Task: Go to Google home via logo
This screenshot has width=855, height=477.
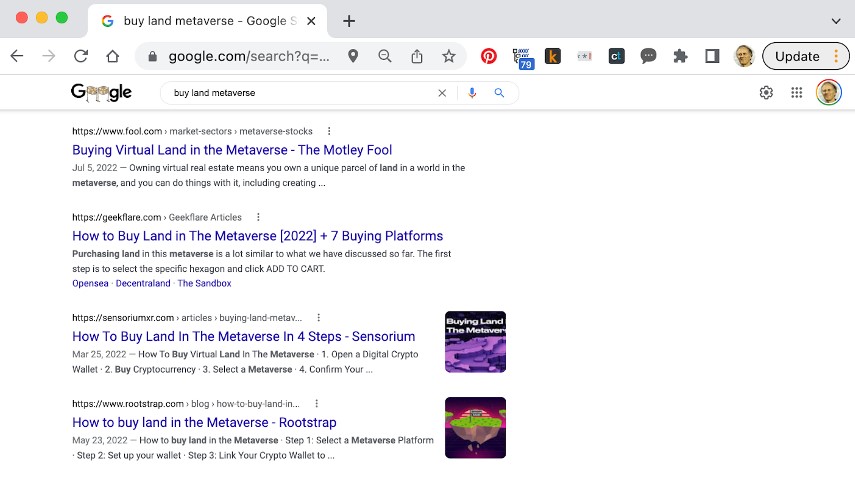Action: point(101,93)
